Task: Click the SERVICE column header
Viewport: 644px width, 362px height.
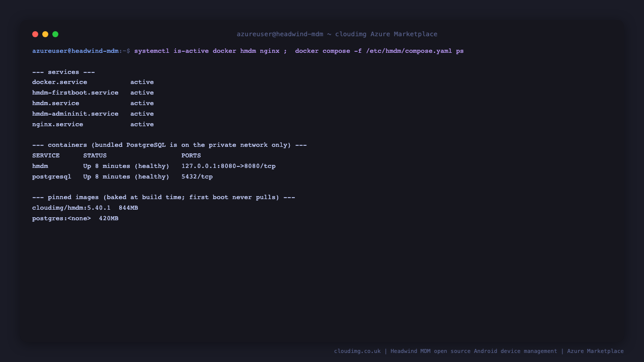Action: click(46, 156)
